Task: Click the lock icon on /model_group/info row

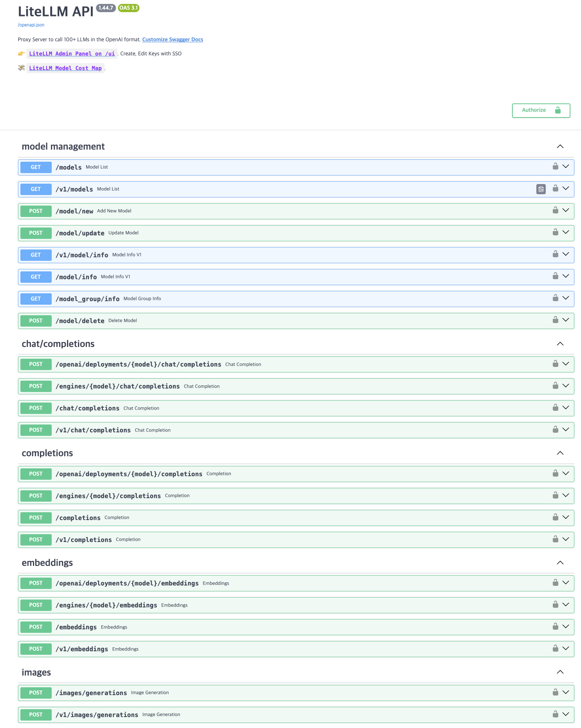Action: (x=555, y=298)
